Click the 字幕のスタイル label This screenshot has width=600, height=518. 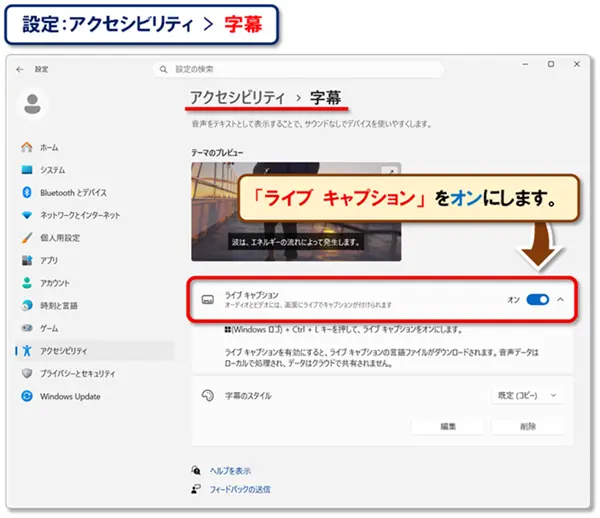(x=248, y=396)
